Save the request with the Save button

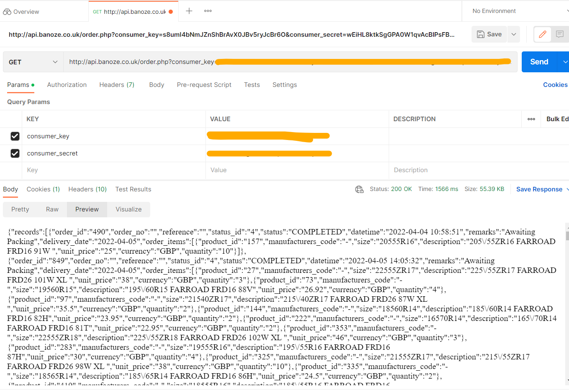pyautogui.click(x=489, y=34)
